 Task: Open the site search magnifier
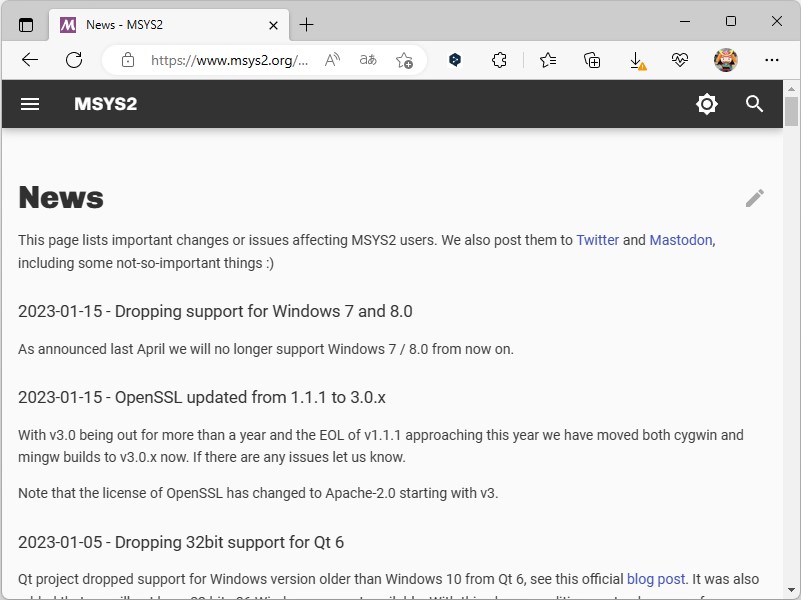coord(755,104)
